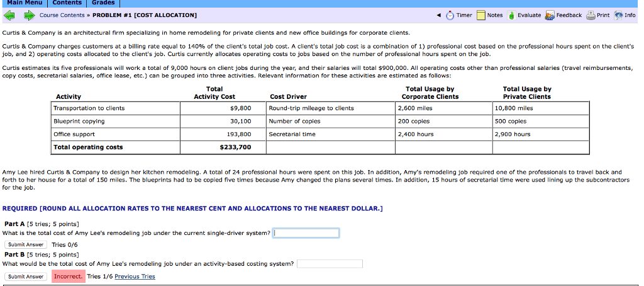Click the Print printer icon
Image resolution: width=644 pixels, height=286 pixels.
(590, 15)
